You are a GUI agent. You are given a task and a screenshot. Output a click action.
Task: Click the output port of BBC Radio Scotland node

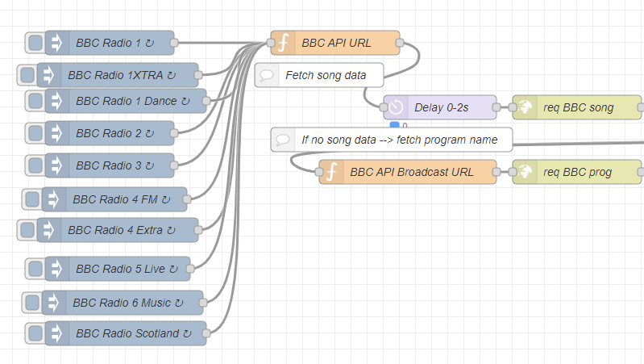pyautogui.click(x=206, y=333)
